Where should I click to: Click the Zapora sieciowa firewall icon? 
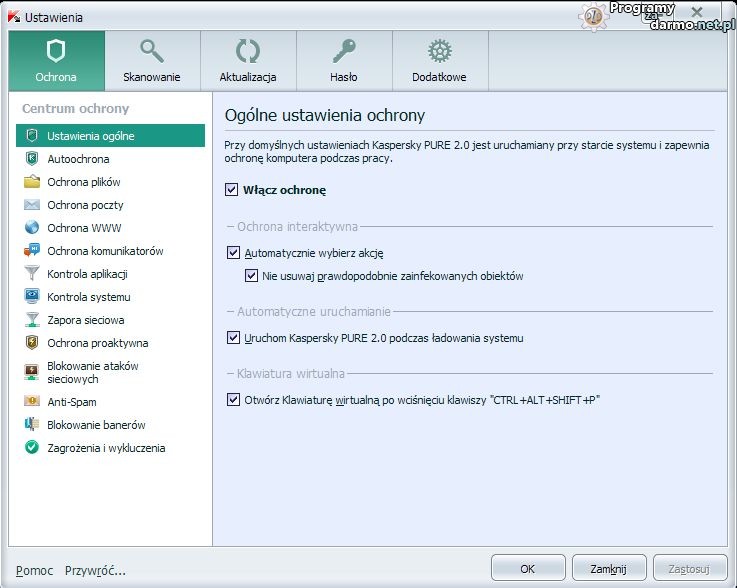[32, 319]
